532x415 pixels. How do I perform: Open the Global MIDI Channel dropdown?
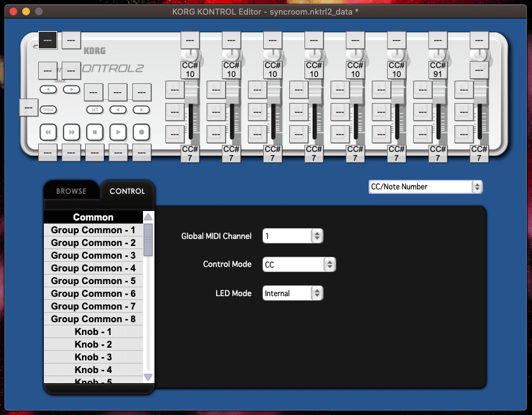293,236
